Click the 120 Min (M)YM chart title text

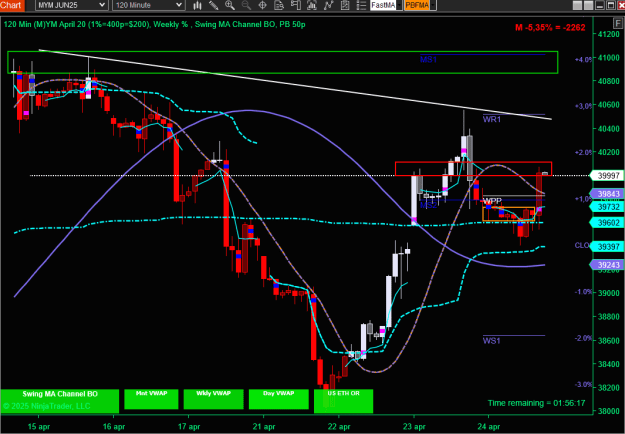click(155, 24)
